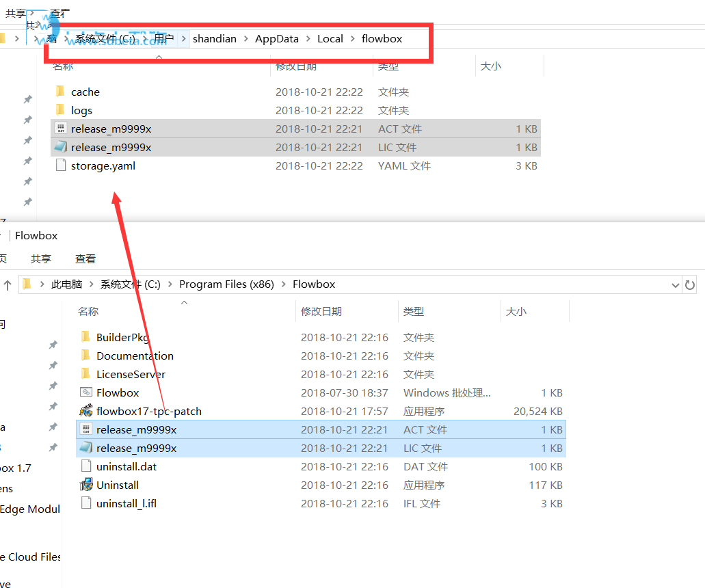
Task: Open the Documentation folder icon
Action: 85,356
